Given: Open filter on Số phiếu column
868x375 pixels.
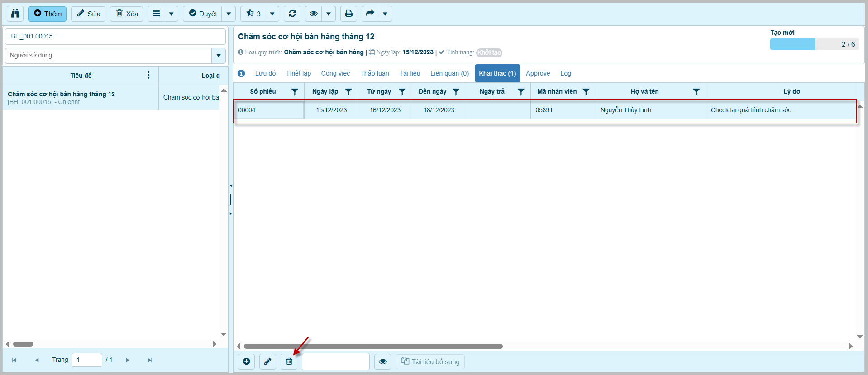Looking at the screenshot, I should 295,92.
